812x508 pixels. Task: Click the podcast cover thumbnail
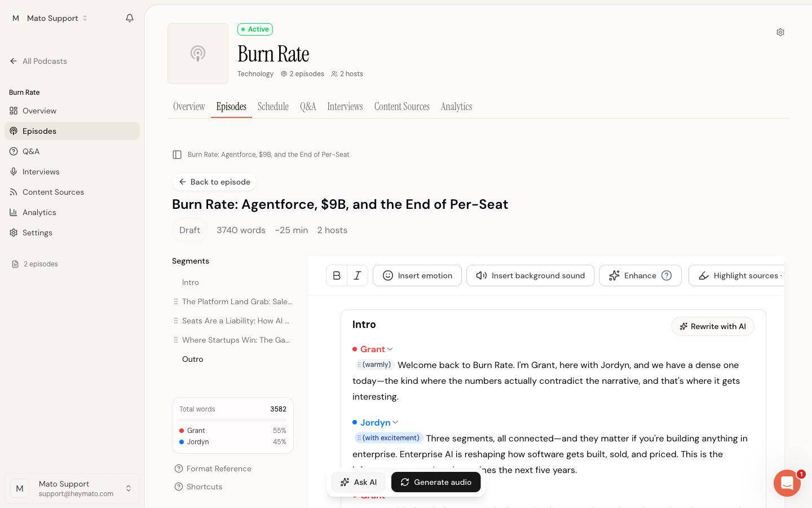coord(198,54)
